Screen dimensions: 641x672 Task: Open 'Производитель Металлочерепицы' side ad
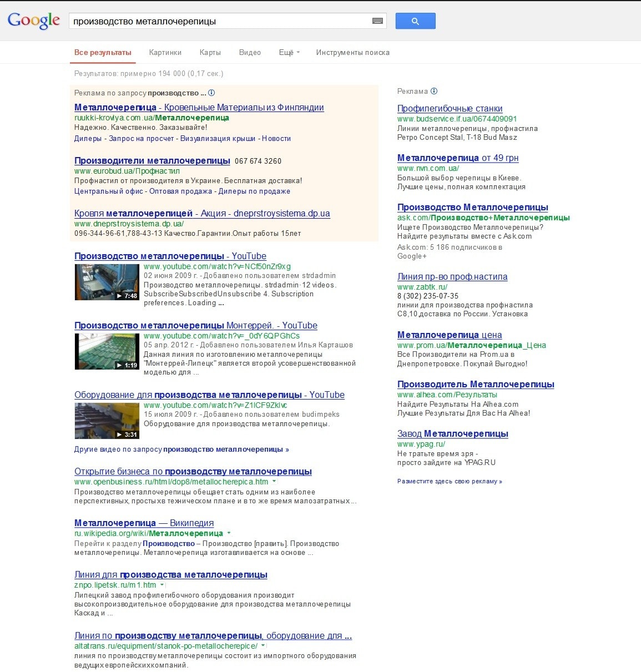coord(476,384)
